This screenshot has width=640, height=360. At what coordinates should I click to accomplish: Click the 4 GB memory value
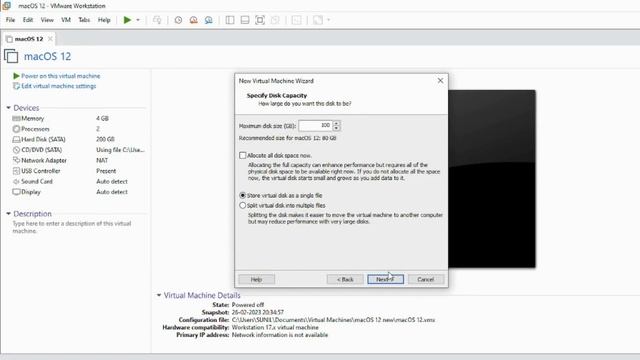pos(102,118)
